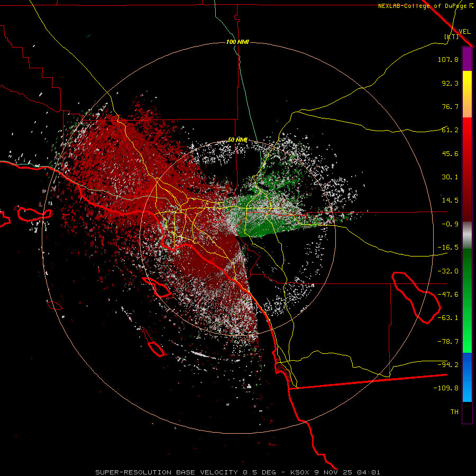Click the -0.9 legend value
This screenshot has height=476, width=476.
[x=450, y=224]
